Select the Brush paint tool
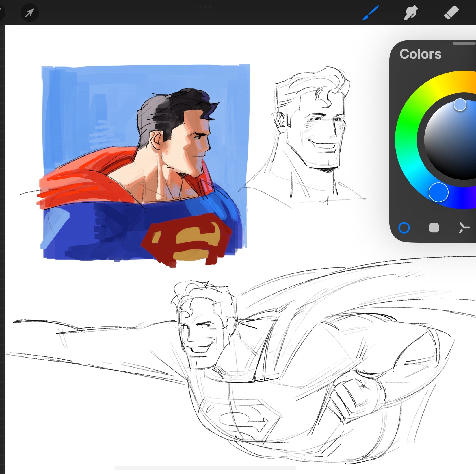The width and height of the screenshot is (476, 474). click(x=370, y=13)
